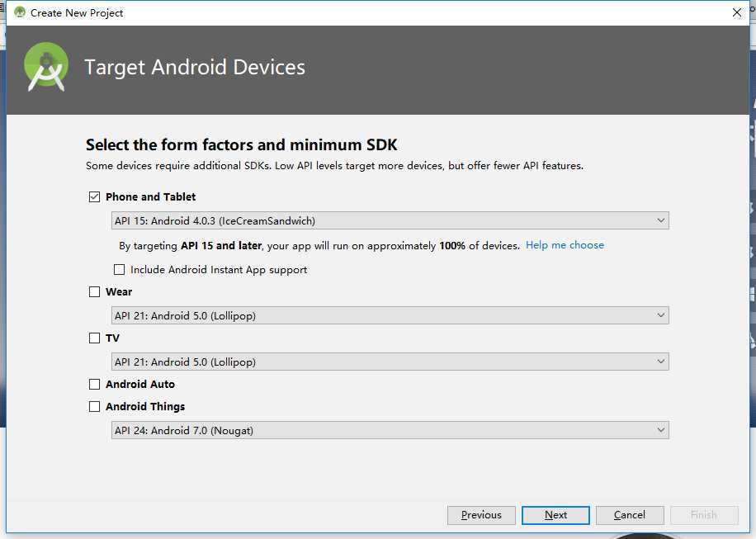Click the Target Android Devices title
This screenshot has width=756, height=539.
195,67
